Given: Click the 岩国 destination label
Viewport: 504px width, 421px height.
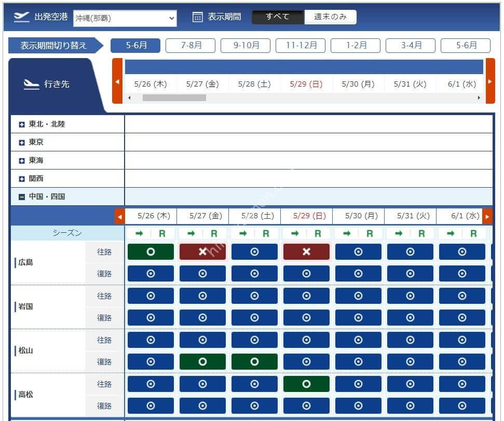Looking at the screenshot, I should click(26, 307).
